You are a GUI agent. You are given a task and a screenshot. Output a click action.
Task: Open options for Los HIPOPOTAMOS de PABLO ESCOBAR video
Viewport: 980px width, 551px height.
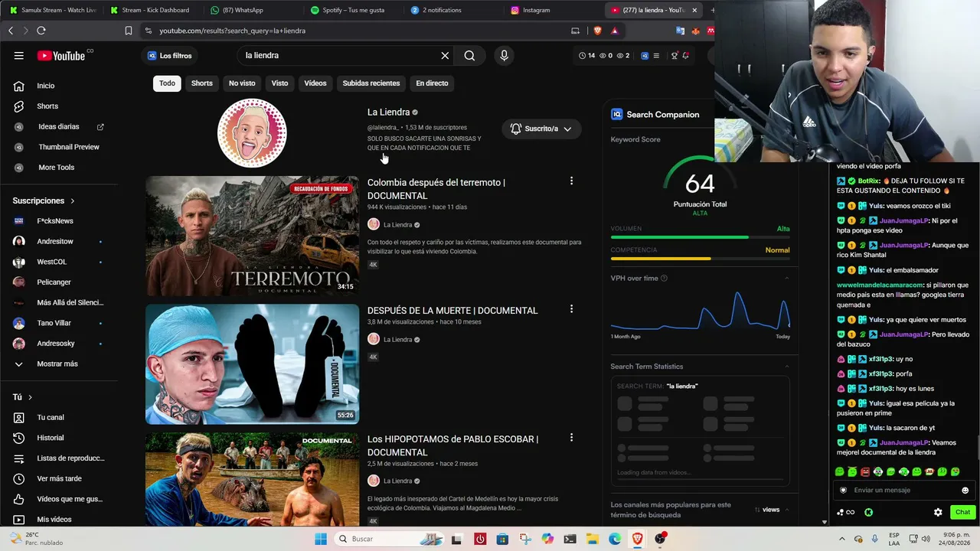tap(571, 438)
